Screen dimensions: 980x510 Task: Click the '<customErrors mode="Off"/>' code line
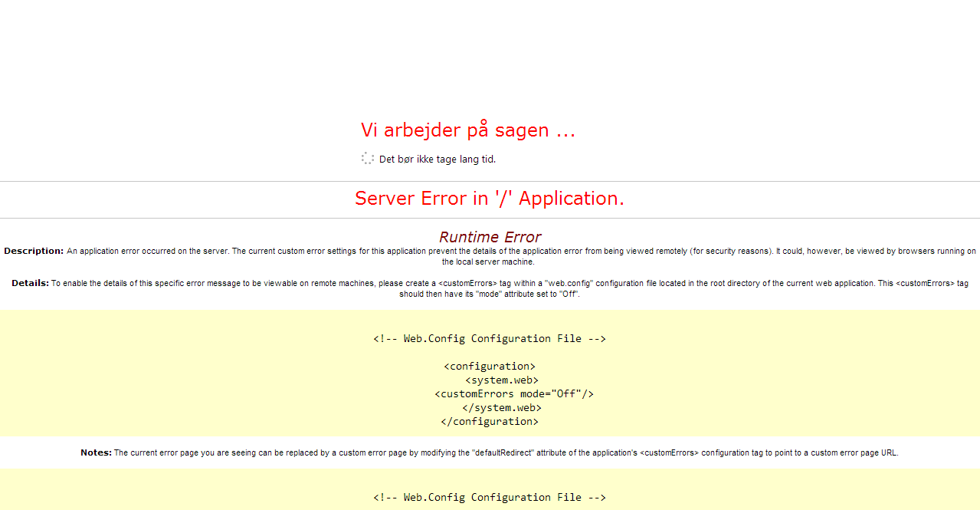(x=514, y=393)
